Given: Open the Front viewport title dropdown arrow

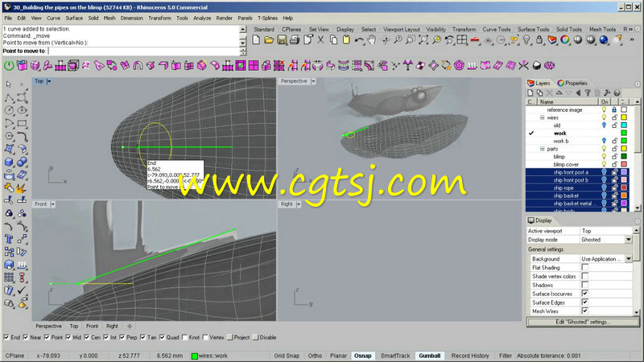Looking at the screenshot, I should [52, 204].
